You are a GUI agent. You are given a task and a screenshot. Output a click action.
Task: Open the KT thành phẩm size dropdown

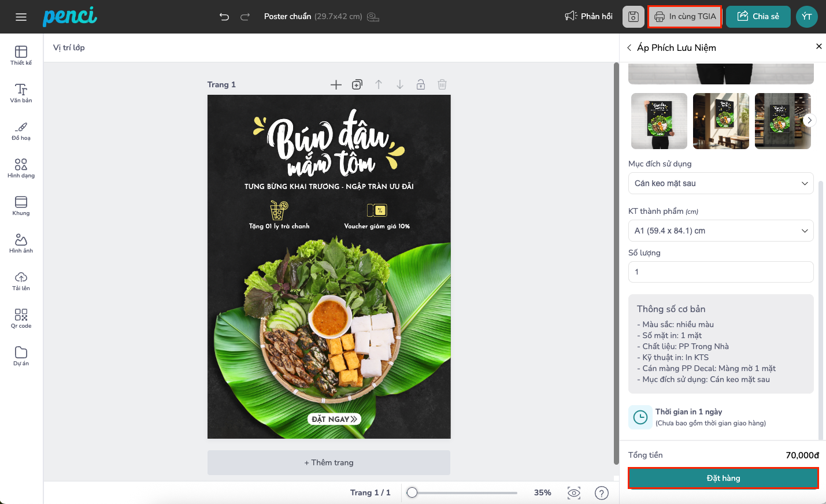click(x=721, y=231)
